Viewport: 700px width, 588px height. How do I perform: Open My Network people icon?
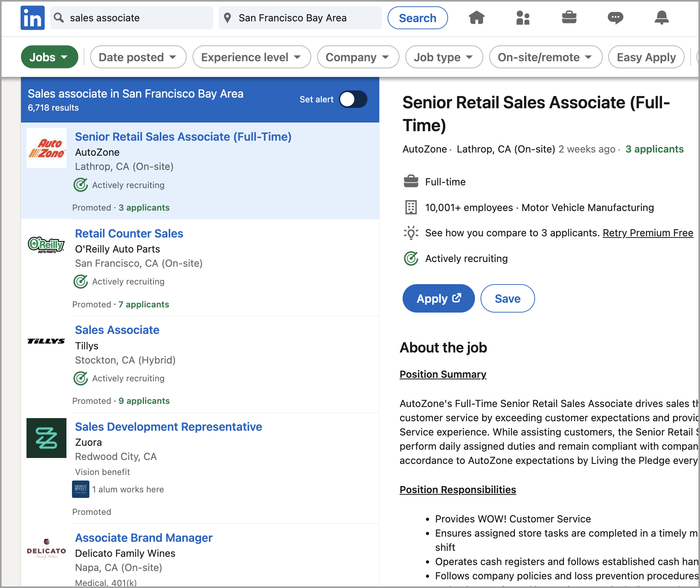coord(522,18)
